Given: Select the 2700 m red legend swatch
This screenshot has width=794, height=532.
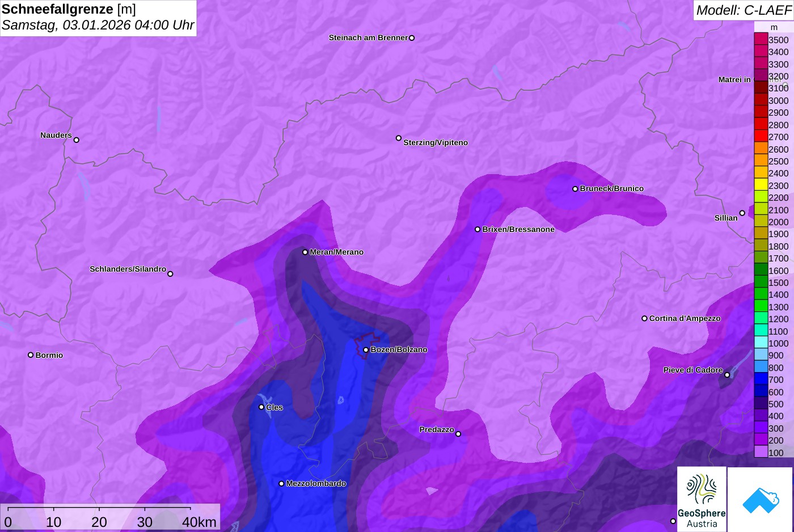Looking at the screenshot, I should pos(761,136).
